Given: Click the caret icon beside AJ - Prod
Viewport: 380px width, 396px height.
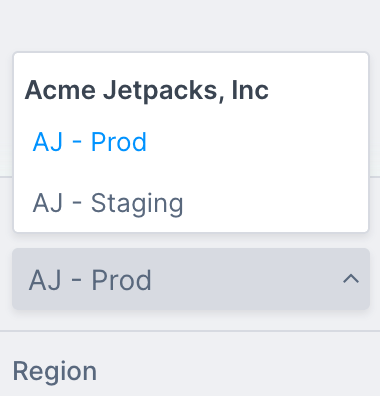Looking at the screenshot, I should [351, 279].
